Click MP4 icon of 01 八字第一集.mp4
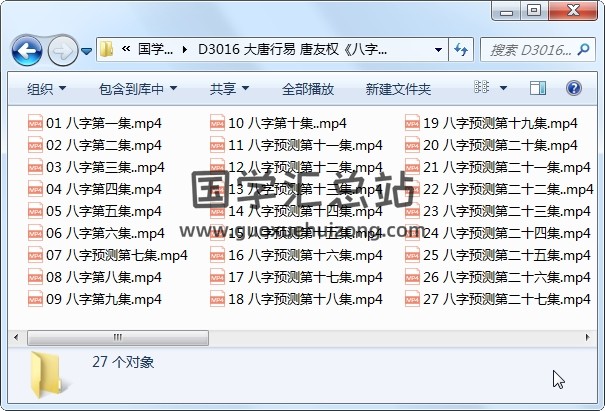The width and height of the screenshot is (605, 411). pyautogui.click(x=35, y=124)
